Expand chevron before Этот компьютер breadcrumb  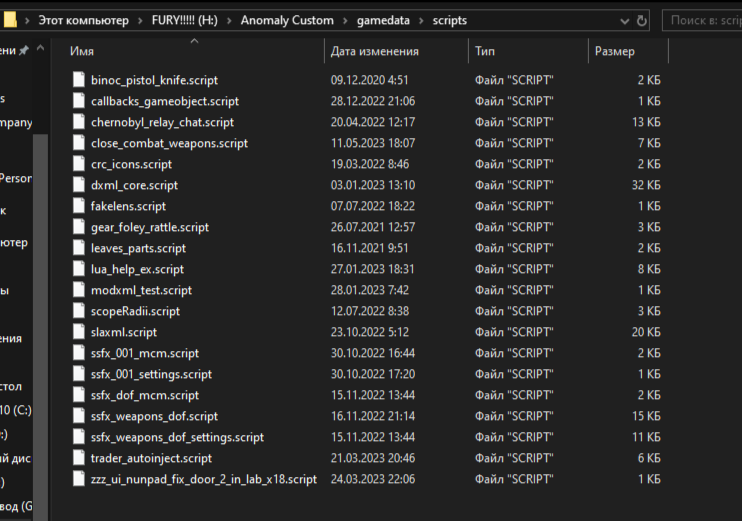click(27, 21)
